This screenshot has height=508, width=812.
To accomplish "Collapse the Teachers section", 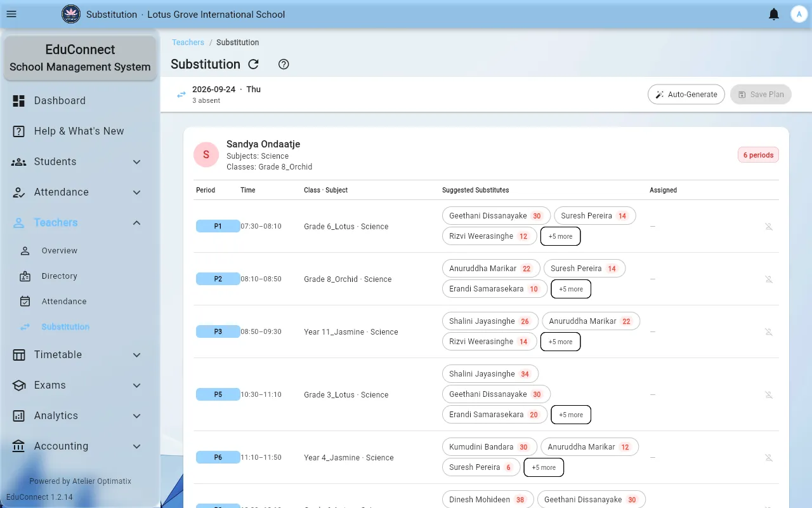I will pyautogui.click(x=80, y=222).
